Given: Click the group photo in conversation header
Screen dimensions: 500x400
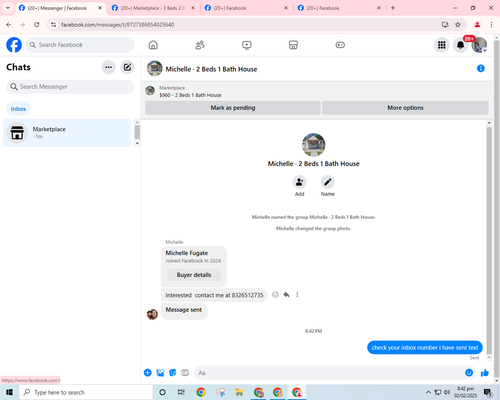Looking at the screenshot, I should [x=155, y=68].
